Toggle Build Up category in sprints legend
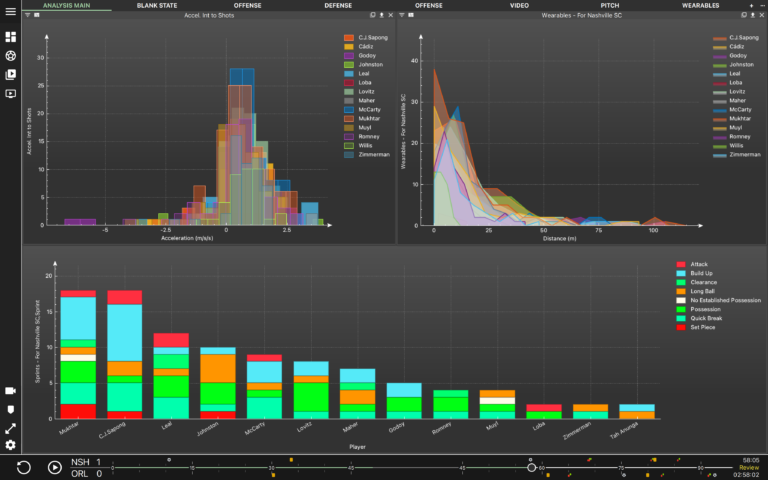Screen dimensions: 768x480 click(x=694, y=273)
